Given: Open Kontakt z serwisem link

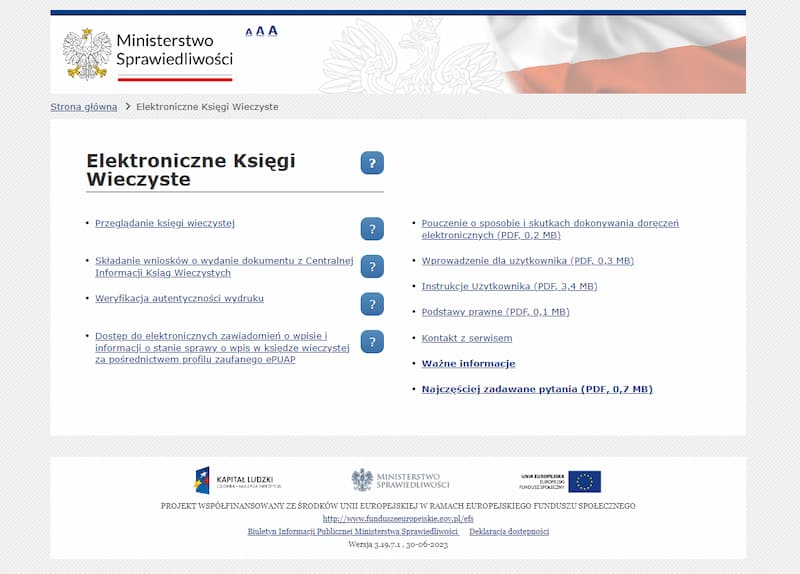Looking at the screenshot, I should (x=467, y=338).
